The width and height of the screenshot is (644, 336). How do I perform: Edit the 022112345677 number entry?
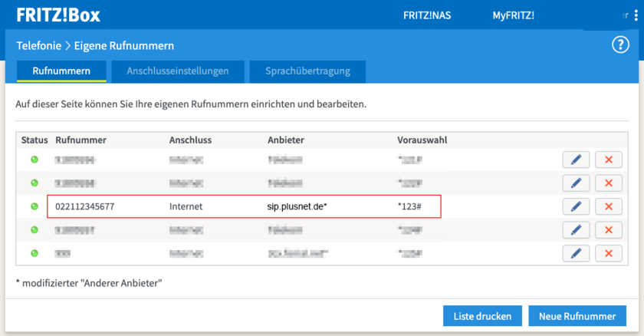coord(576,206)
